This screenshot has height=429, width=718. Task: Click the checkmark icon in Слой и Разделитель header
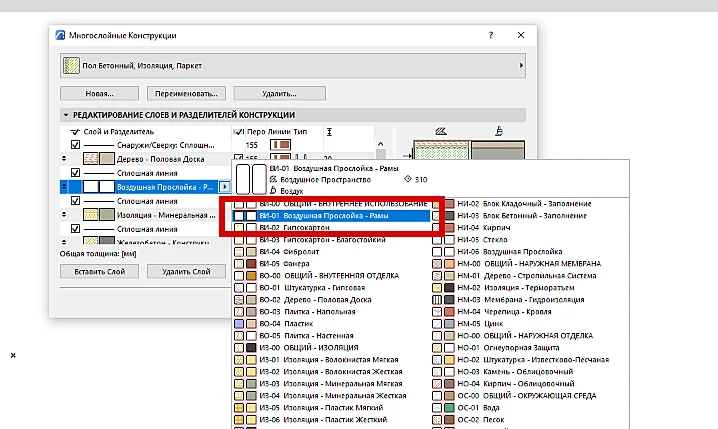pos(75,132)
